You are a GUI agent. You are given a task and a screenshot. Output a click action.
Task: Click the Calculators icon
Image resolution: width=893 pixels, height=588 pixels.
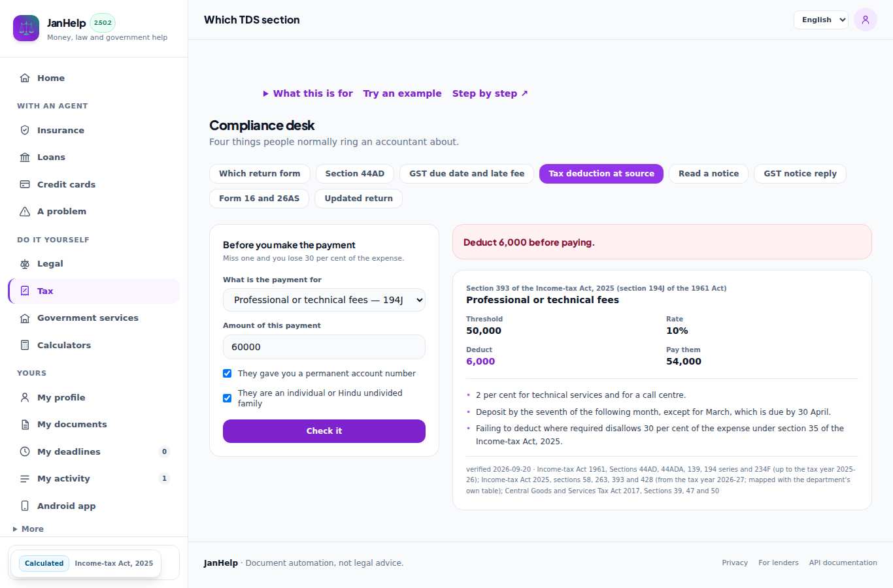coord(25,345)
